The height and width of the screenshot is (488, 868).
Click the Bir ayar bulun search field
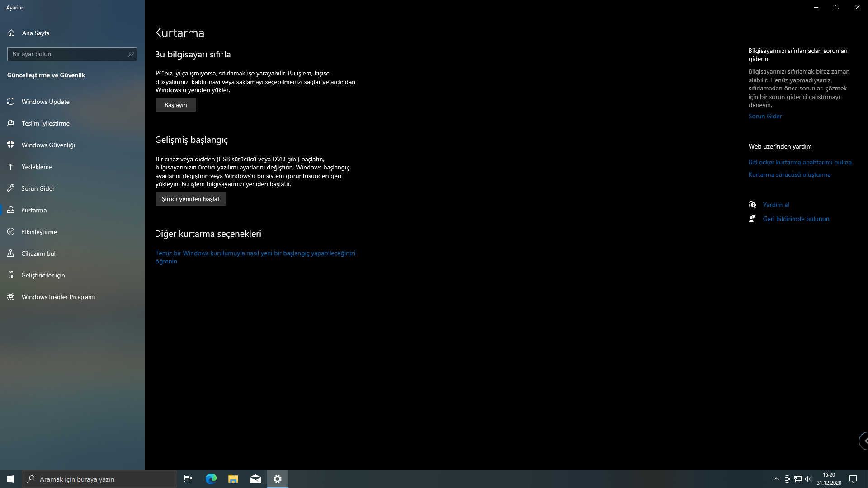(68, 54)
